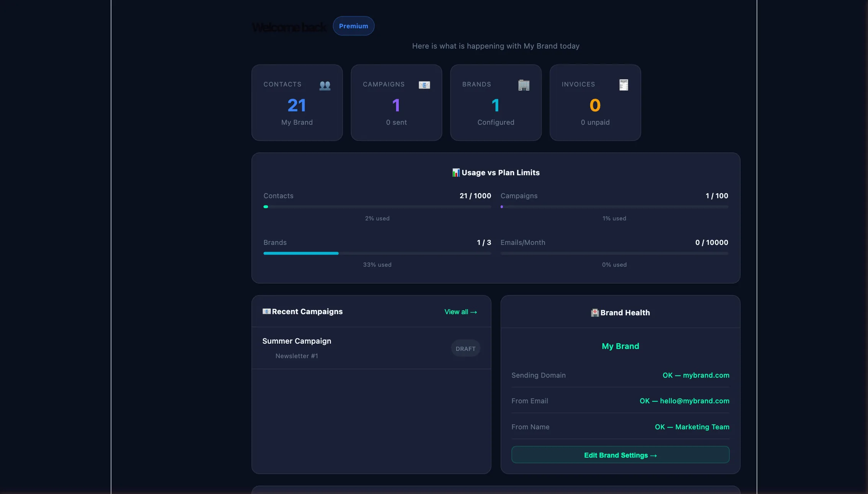
Task: Click the hospital icon beside Brand Health
Action: click(595, 313)
